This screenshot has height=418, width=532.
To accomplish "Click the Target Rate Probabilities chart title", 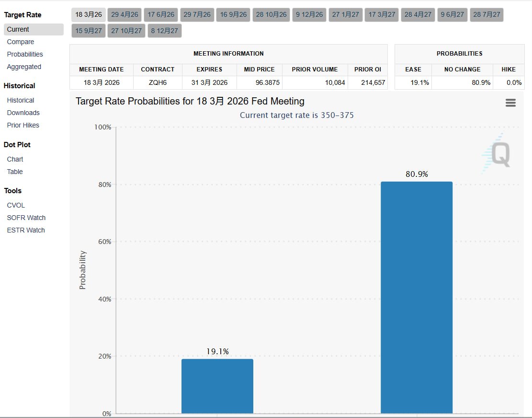I will coord(190,101).
